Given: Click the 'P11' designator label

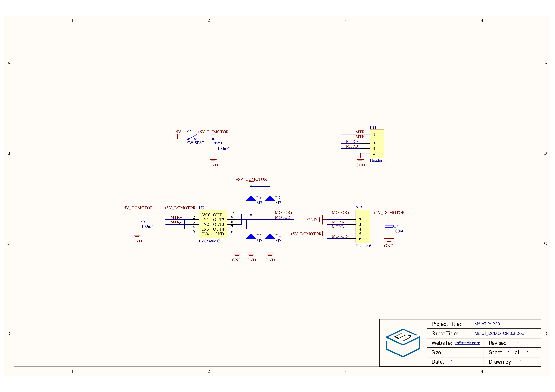Looking at the screenshot, I should [x=373, y=127].
